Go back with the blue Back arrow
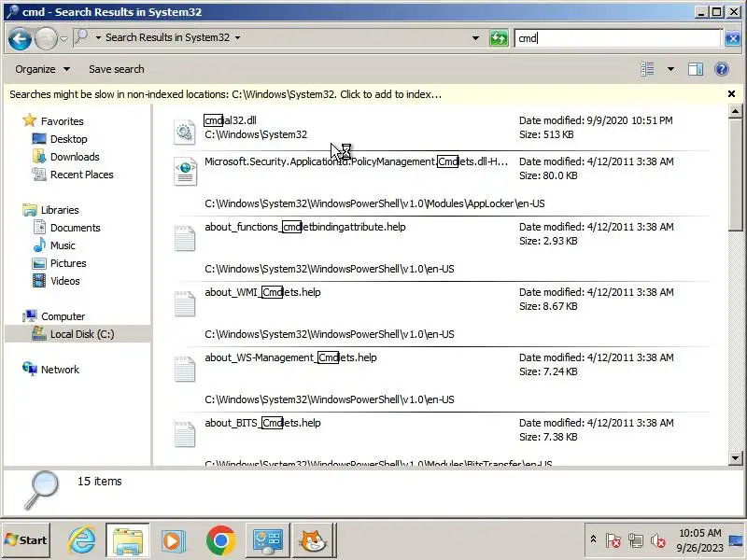This screenshot has width=747, height=560. point(20,38)
